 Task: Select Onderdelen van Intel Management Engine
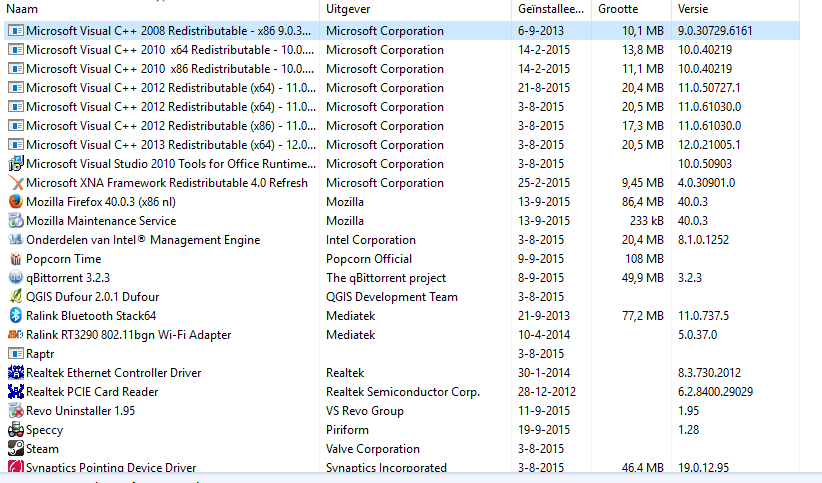(x=143, y=240)
